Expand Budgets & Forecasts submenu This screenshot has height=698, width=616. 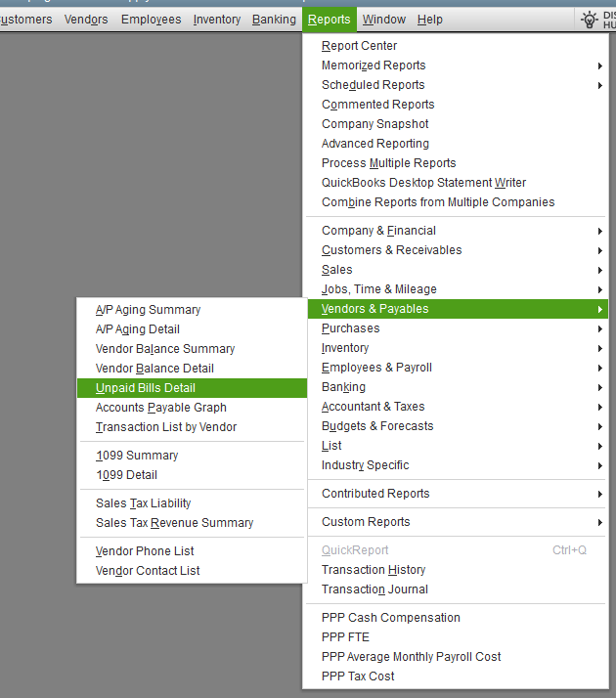[456, 426]
